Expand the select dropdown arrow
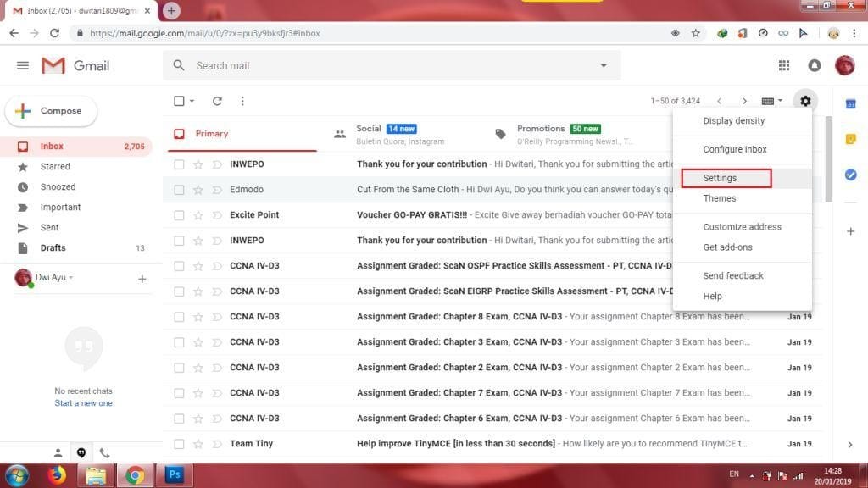Image resolution: width=868 pixels, height=488 pixels. (192, 101)
